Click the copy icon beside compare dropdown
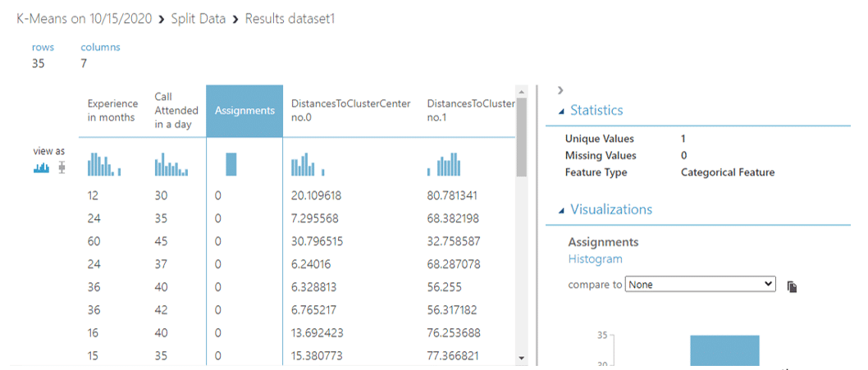868x370 pixels. pyautogui.click(x=792, y=286)
